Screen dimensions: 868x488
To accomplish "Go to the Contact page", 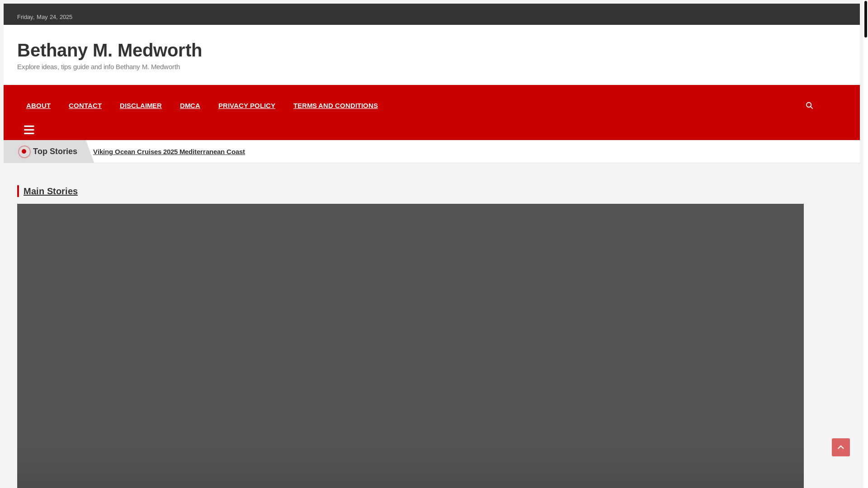I will coord(85,106).
